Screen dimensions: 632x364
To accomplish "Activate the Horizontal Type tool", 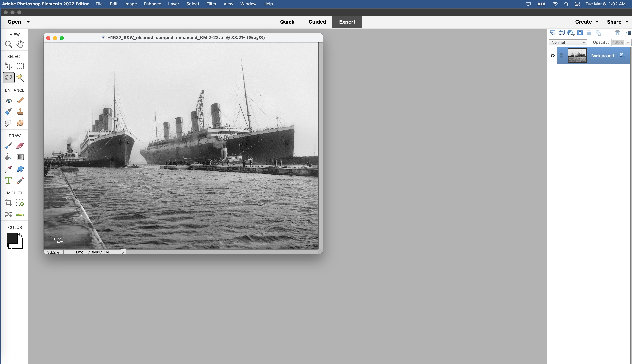I will (x=8, y=180).
